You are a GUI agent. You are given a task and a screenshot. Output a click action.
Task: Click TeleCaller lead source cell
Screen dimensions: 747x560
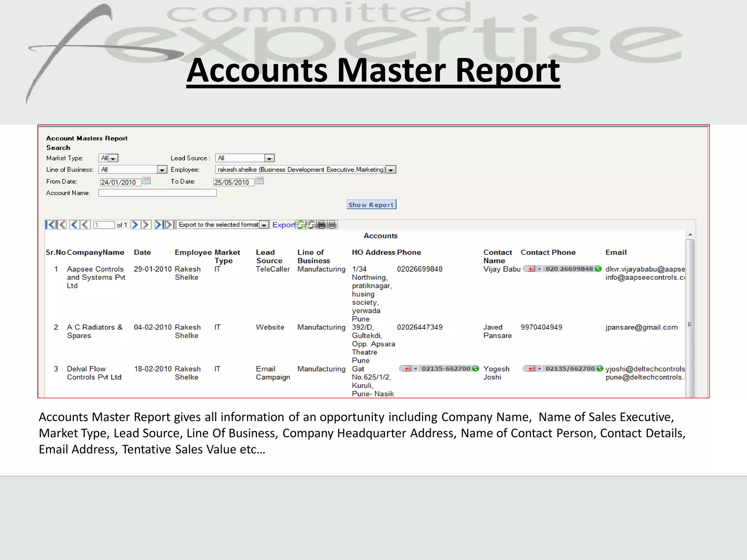(273, 269)
